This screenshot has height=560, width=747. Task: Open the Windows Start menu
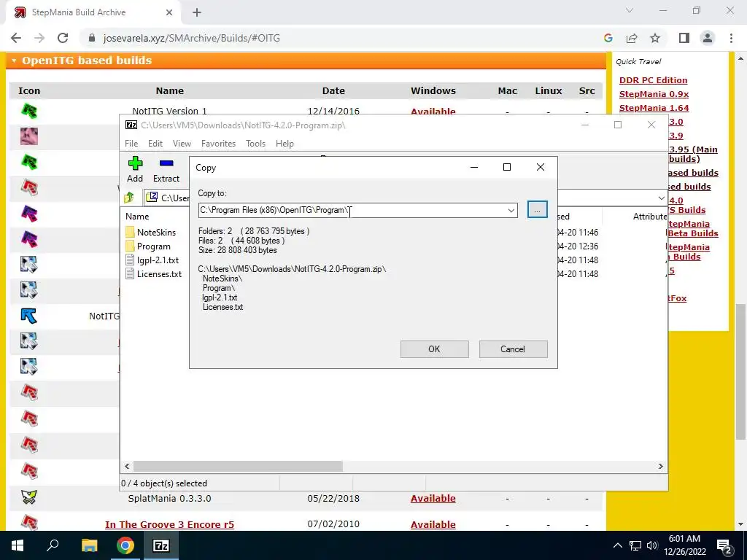tap(18, 545)
